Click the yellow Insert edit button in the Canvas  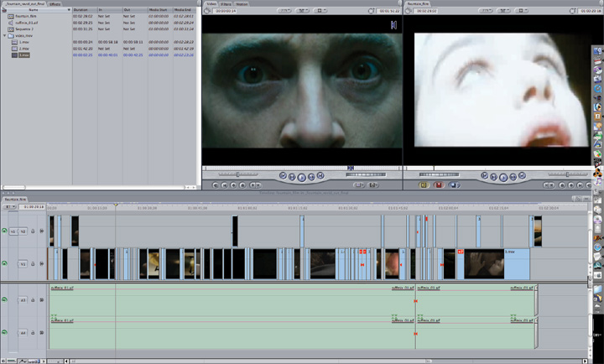(x=424, y=185)
